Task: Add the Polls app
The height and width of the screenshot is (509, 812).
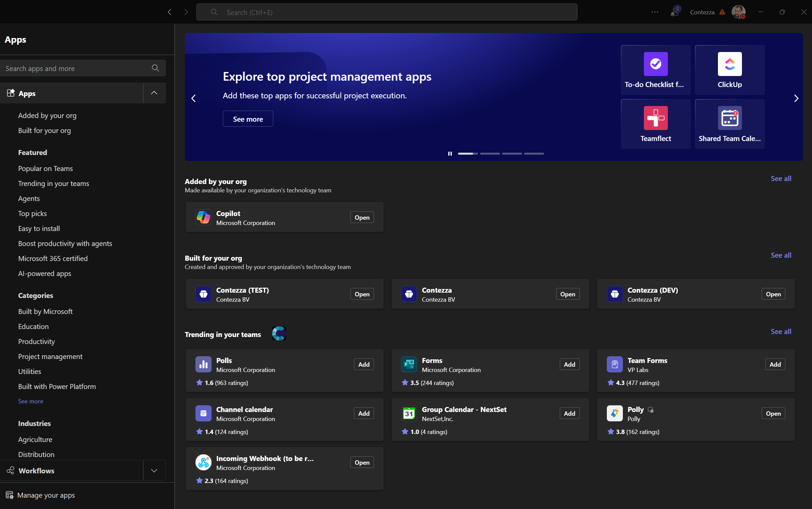Action: (364, 364)
